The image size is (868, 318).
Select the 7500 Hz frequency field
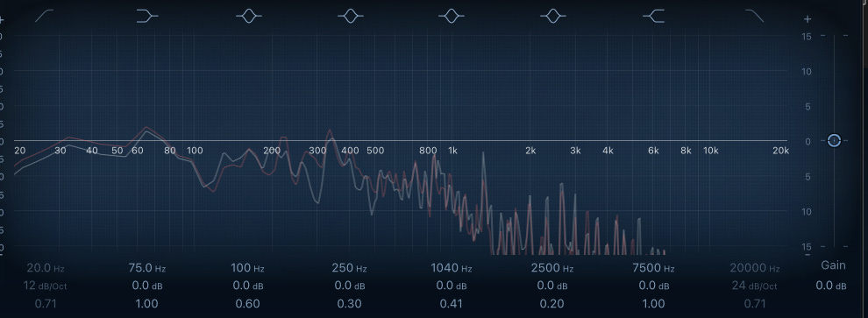(x=654, y=268)
